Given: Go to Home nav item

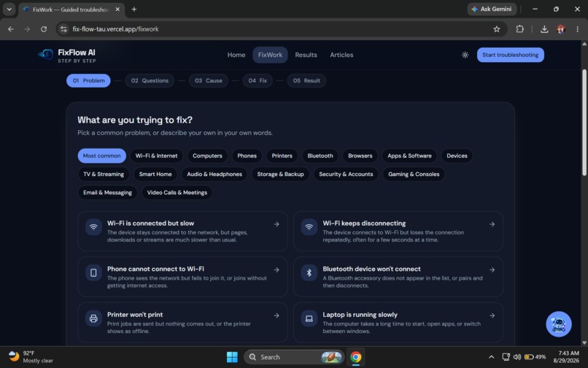Looking at the screenshot, I should click(x=236, y=55).
